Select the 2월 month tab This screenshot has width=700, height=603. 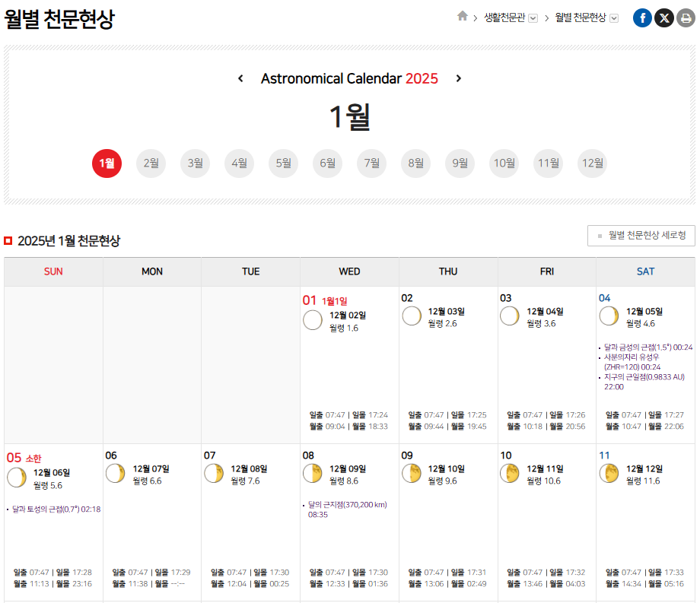pyautogui.click(x=151, y=163)
